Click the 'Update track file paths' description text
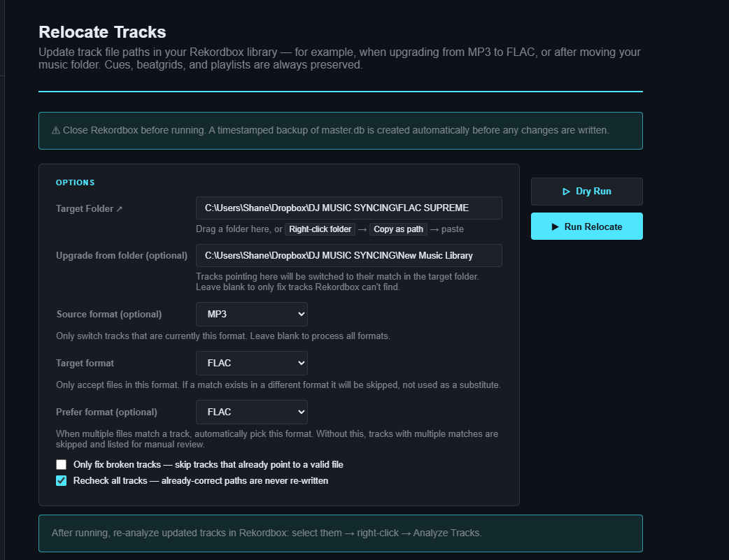This screenshot has width=729, height=560. 339,58
